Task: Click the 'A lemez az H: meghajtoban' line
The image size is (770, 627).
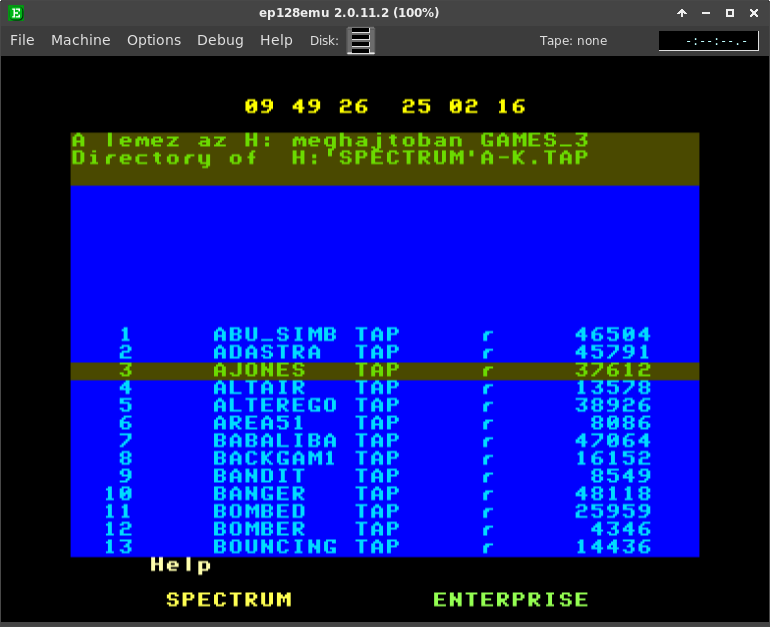Action: click(x=330, y=141)
